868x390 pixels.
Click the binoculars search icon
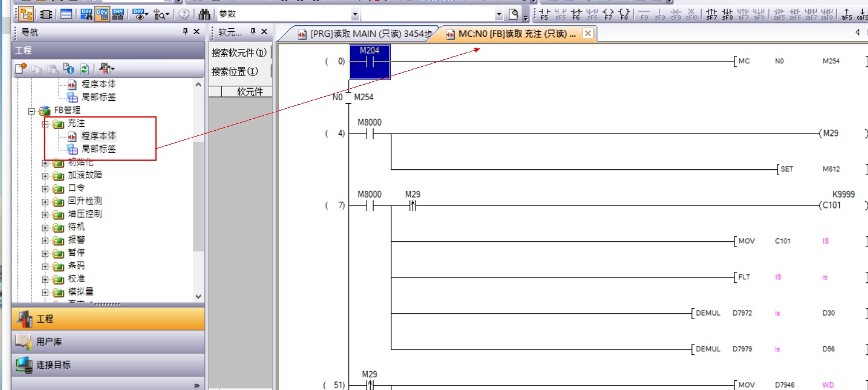tap(204, 14)
